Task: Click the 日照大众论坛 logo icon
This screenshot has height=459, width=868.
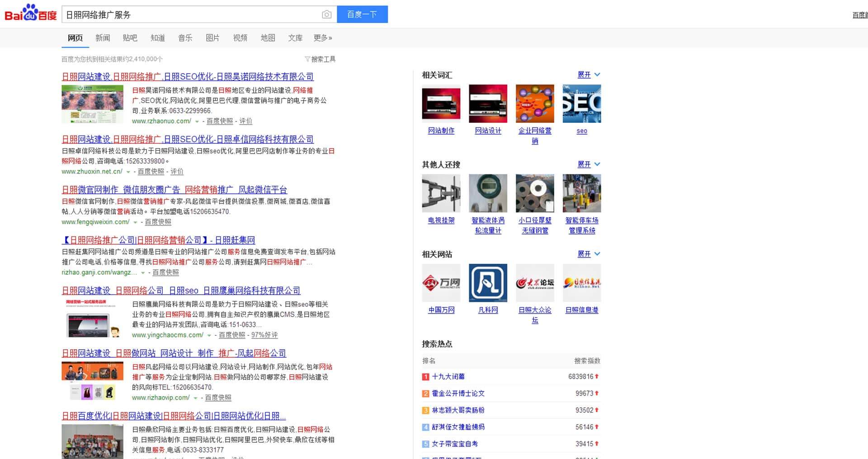Action: click(535, 283)
